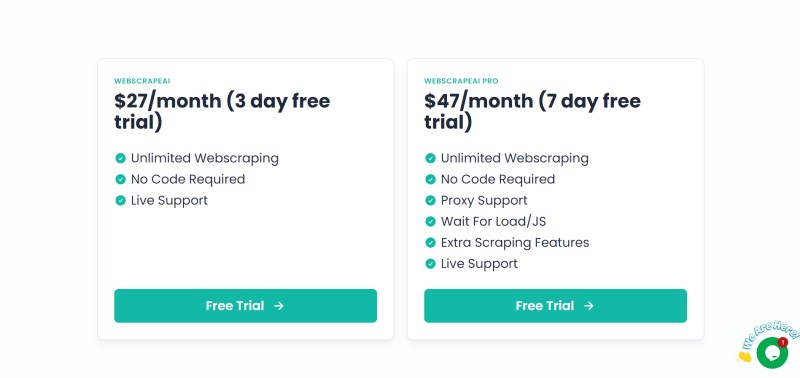The image size is (800, 378).
Task: Click the $47/month plan heading
Action: [532, 112]
